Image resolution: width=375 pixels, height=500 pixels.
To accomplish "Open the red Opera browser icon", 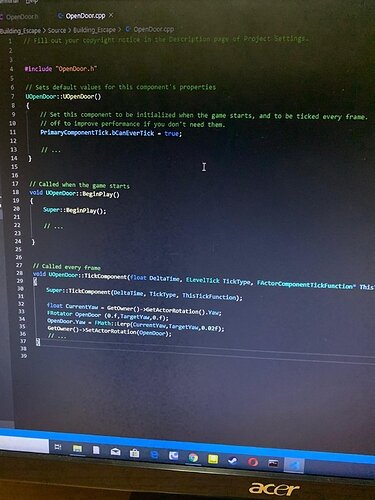I will coord(253,462).
